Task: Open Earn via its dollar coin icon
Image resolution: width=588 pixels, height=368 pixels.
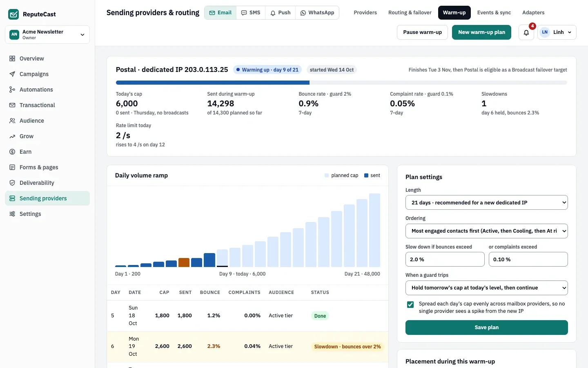Action: [x=12, y=152]
